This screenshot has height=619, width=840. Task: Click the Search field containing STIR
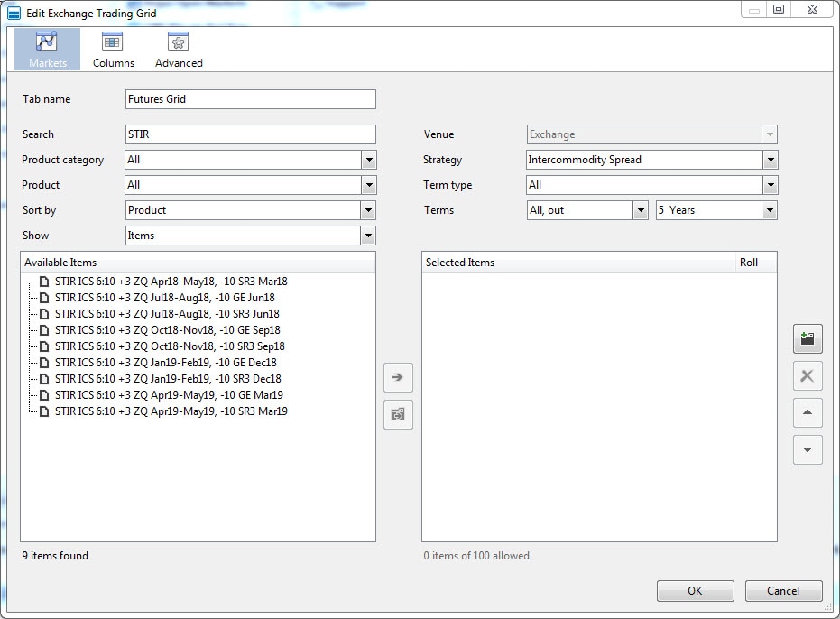(x=250, y=134)
